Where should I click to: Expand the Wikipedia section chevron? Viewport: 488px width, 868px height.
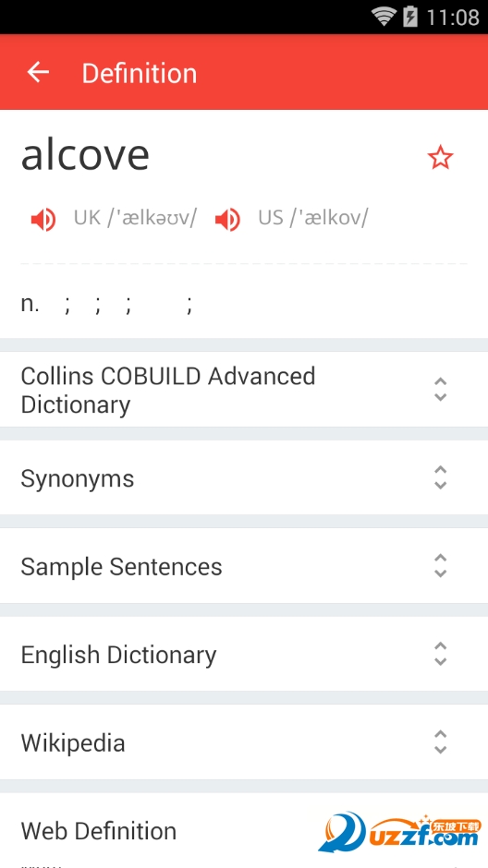tap(440, 741)
